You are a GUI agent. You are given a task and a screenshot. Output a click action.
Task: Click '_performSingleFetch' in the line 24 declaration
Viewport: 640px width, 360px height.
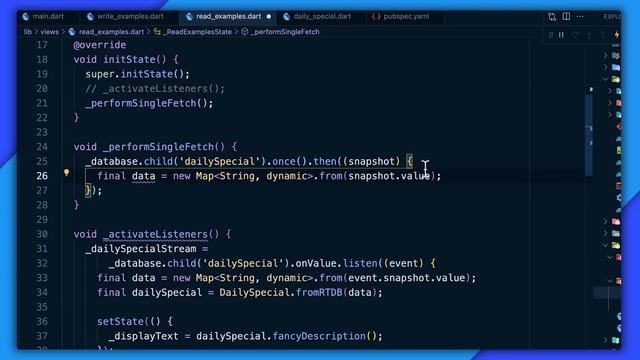pos(158,147)
